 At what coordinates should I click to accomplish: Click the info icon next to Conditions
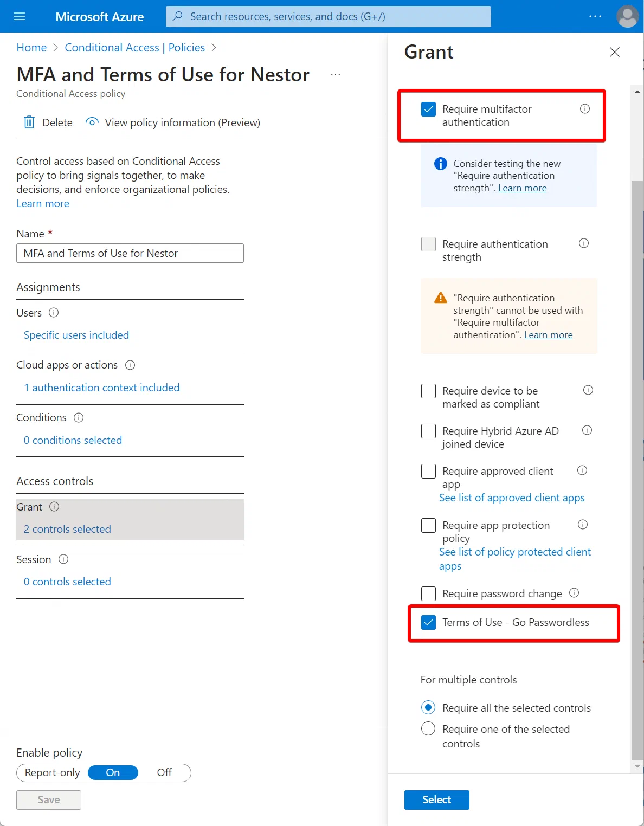[79, 417]
